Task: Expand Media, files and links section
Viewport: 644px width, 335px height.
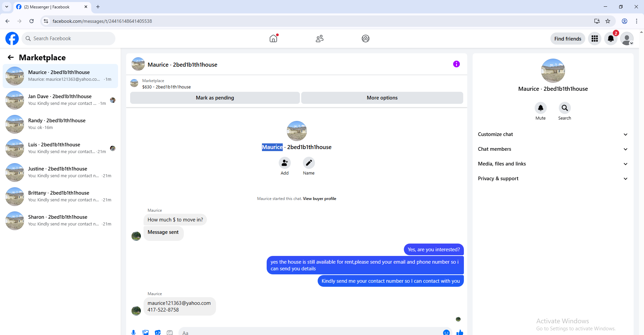Action: pos(553,164)
